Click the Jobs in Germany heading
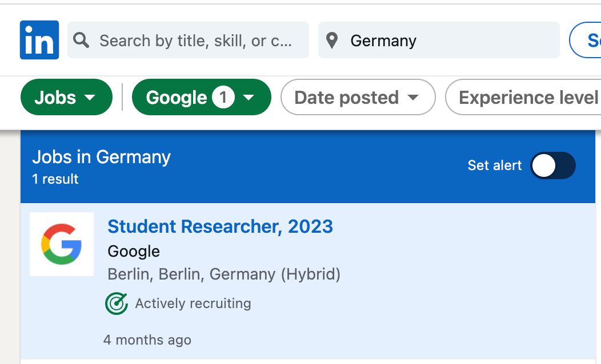 [x=102, y=157]
